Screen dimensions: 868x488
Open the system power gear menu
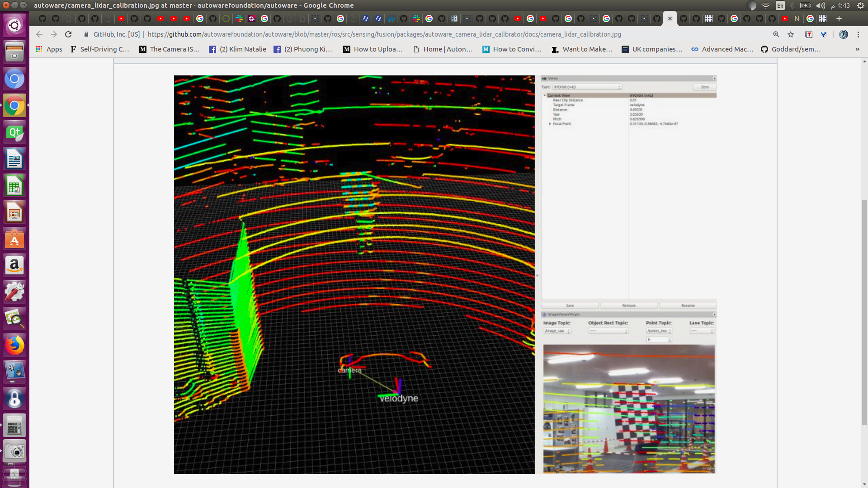pyautogui.click(x=861, y=5)
